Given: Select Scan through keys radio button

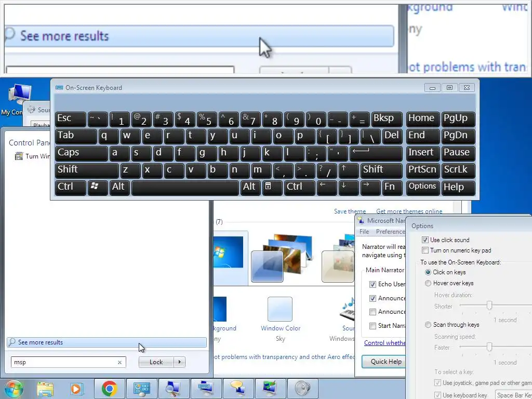Looking at the screenshot, I should (x=428, y=325).
